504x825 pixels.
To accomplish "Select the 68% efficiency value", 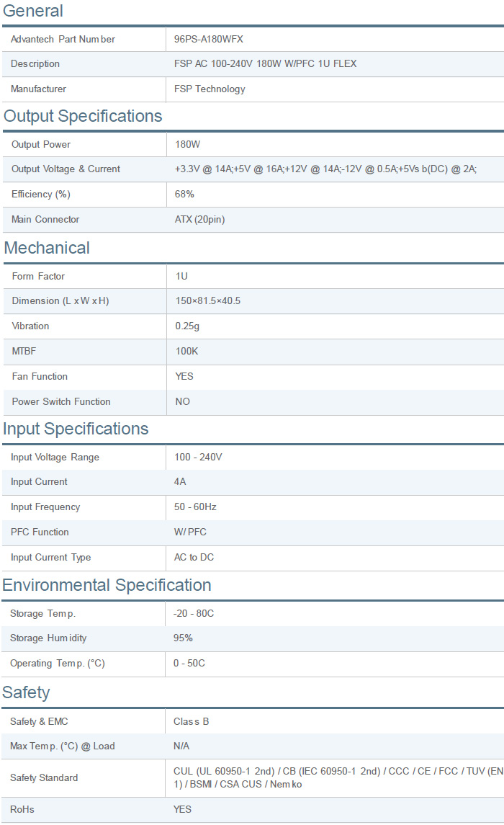I will coord(184,195).
